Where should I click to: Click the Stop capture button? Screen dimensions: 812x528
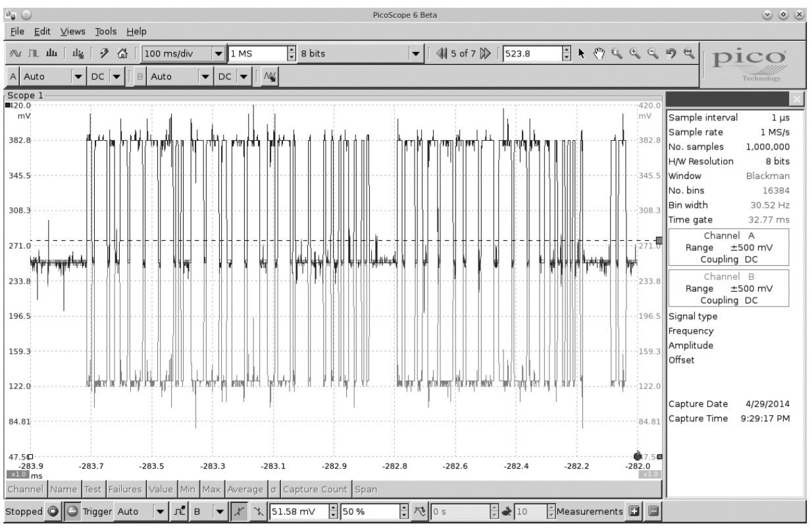(72, 512)
